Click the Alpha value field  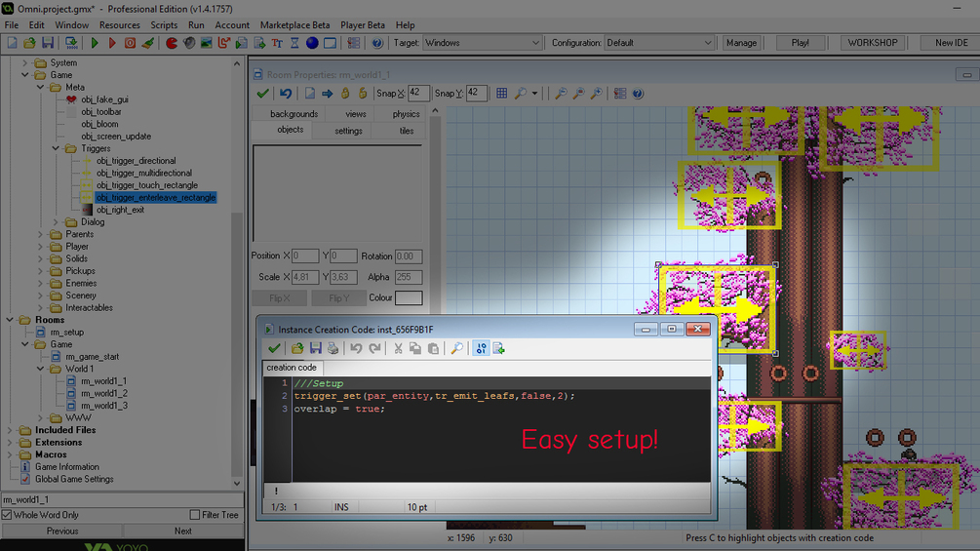click(409, 277)
